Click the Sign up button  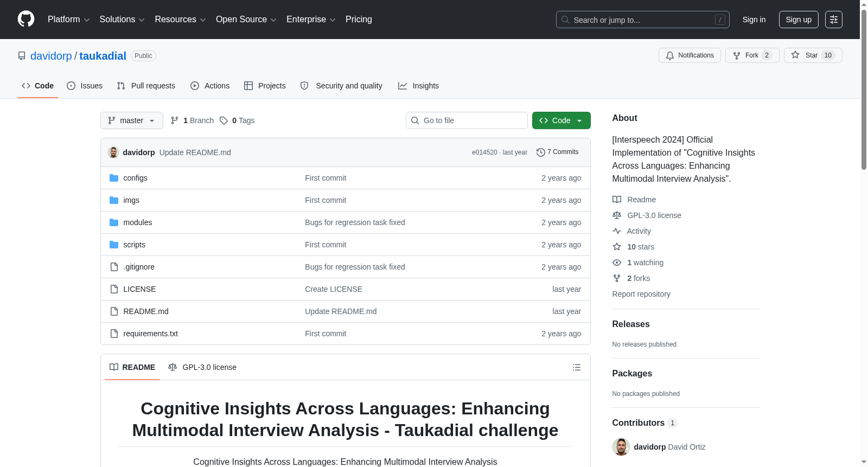(799, 20)
